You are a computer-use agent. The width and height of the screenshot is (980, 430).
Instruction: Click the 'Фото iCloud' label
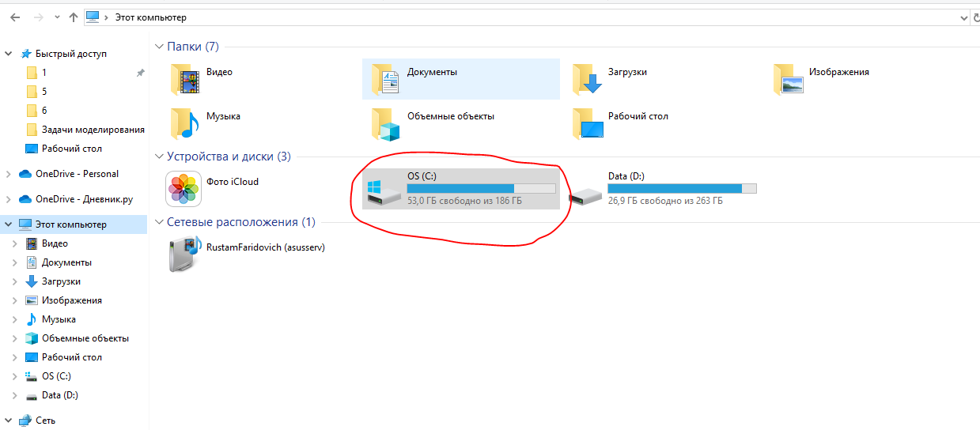(x=233, y=182)
